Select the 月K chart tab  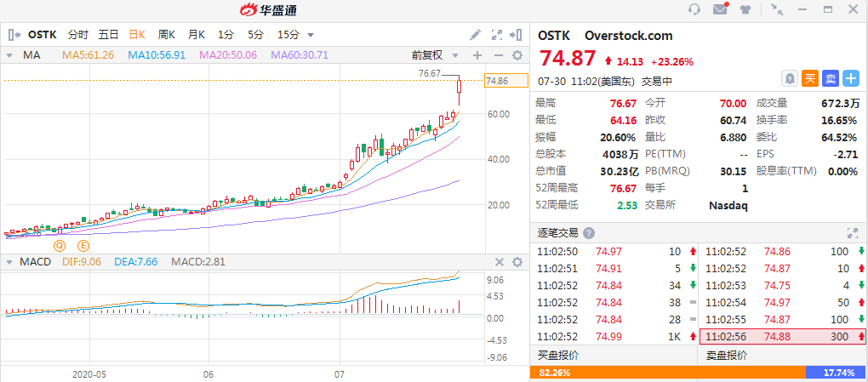[x=197, y=35]
